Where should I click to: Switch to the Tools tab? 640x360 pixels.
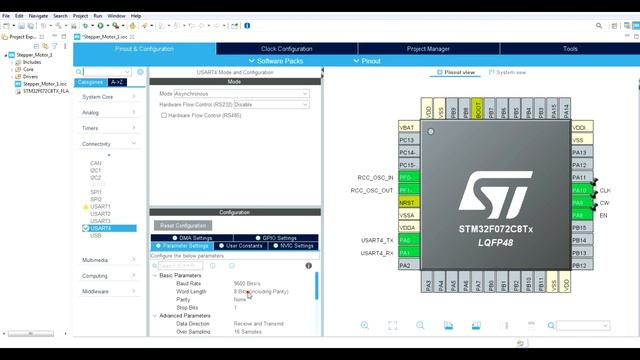coord(570,49)
